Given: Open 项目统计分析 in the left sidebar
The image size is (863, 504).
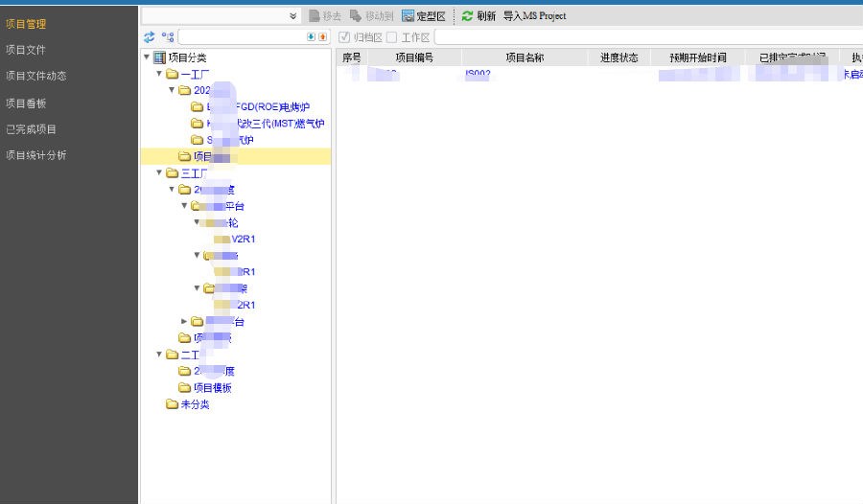Looking at the screenshot, I should (36, 155).
